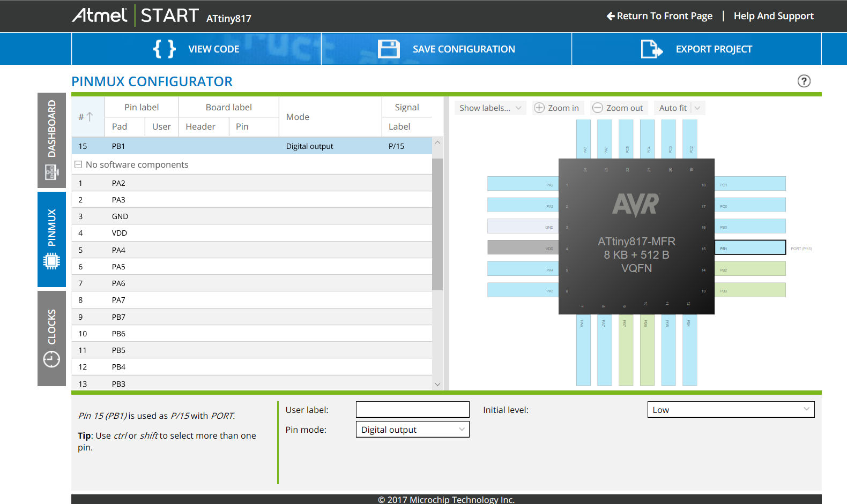This screenshot has height=504, width=847.
Task: Click the Zoom out minus icon
Action: [x=597, y=108]
